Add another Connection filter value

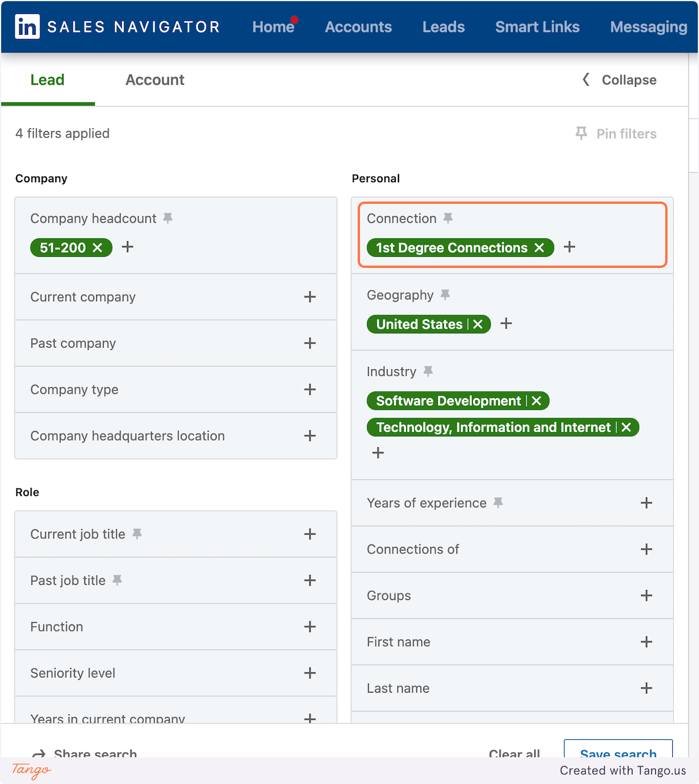[x=570, y=247]
